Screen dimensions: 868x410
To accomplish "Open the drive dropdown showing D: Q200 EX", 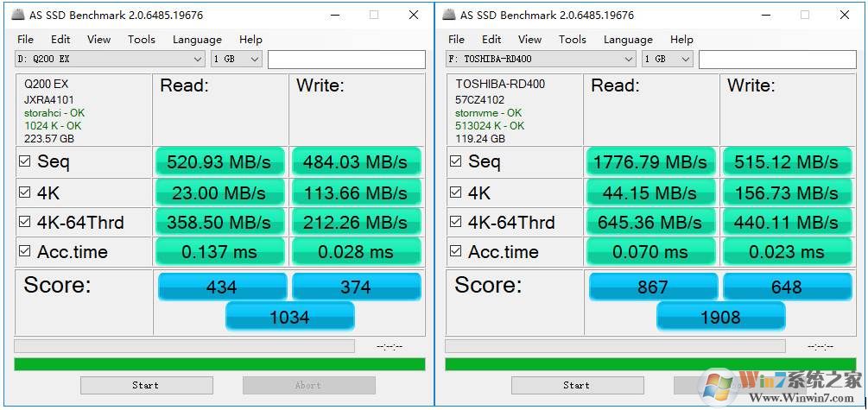I will [x=111, y=59].
